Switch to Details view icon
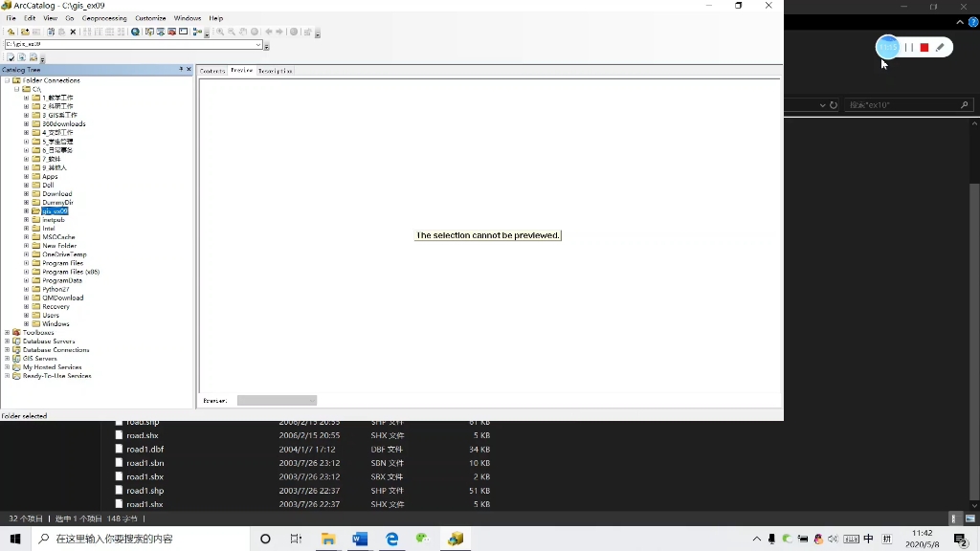 click(x=110, y=31)
